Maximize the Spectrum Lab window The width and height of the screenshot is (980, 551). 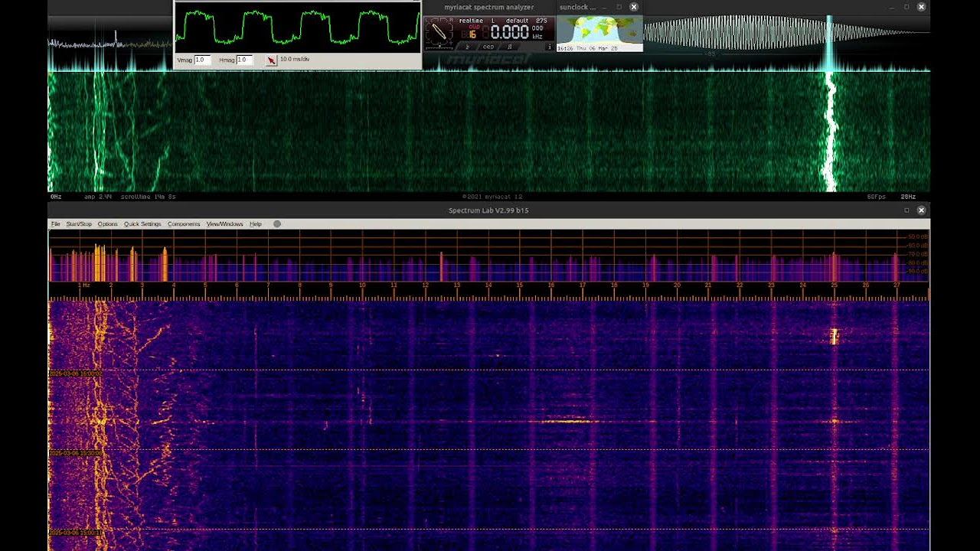point(906,210)
